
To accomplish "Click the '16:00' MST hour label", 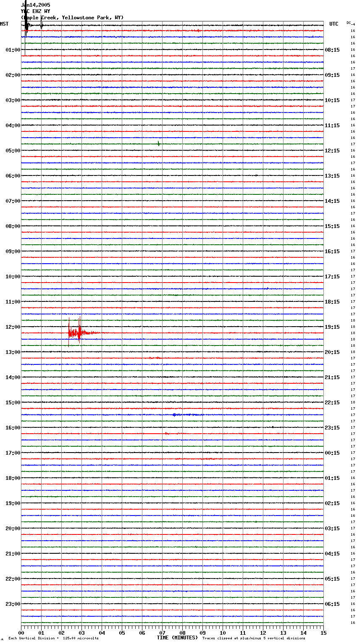I will pyautogui.click(x=13, y=428).
